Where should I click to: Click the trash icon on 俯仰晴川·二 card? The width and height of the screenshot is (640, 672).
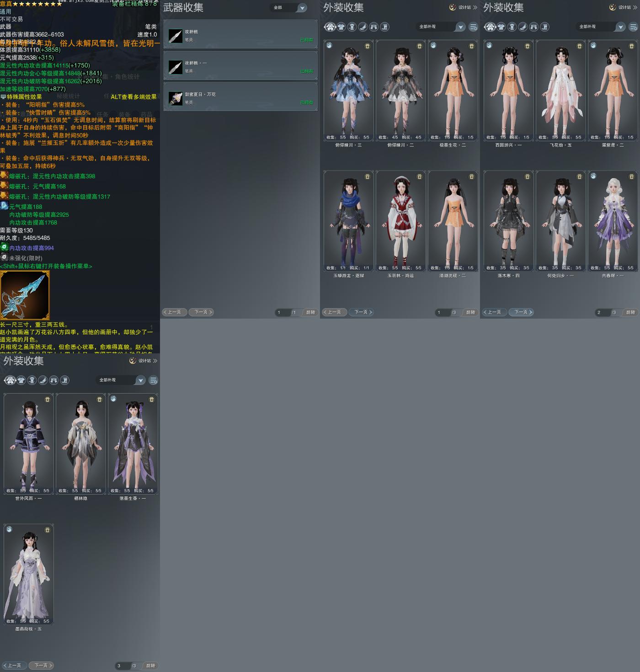click(420, 46)
